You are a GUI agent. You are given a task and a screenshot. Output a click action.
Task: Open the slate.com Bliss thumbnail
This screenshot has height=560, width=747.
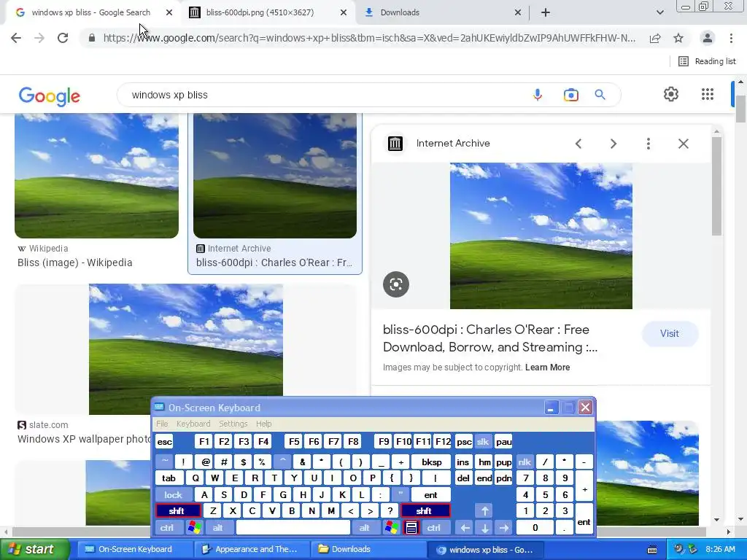(186, 349)
